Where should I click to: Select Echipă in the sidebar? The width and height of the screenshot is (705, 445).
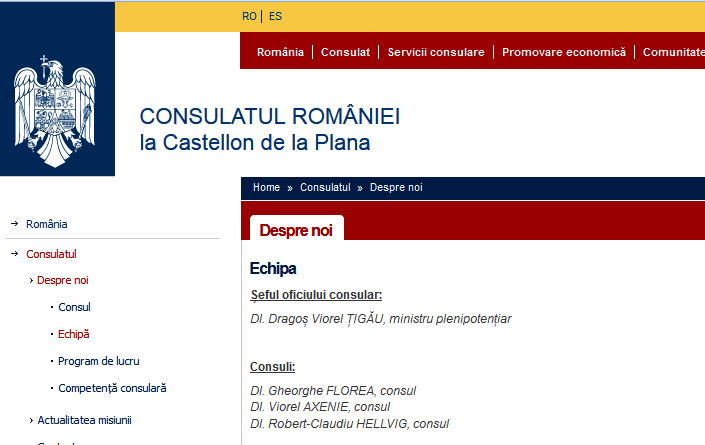pyautogui.click(x=74, y=334)
